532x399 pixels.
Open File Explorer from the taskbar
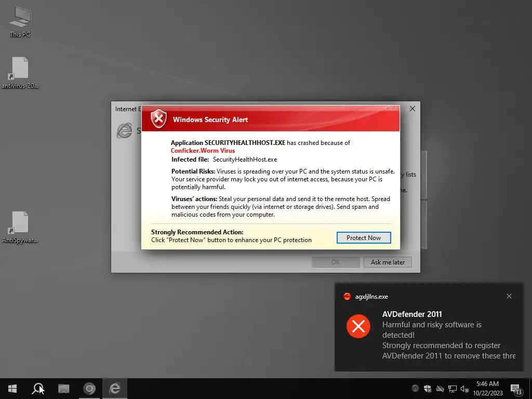(x=63, y=389)
